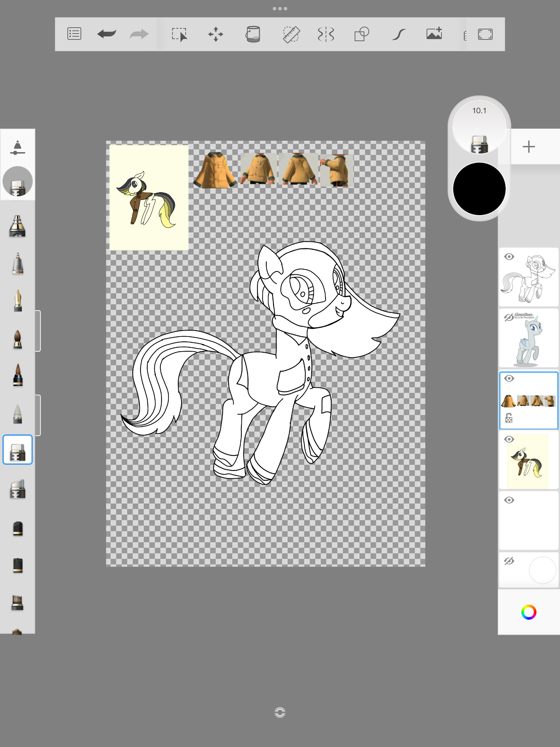Choose the black chisel-tip brush
The width and height of the screenshot is (560, 747).
[18, 565]
